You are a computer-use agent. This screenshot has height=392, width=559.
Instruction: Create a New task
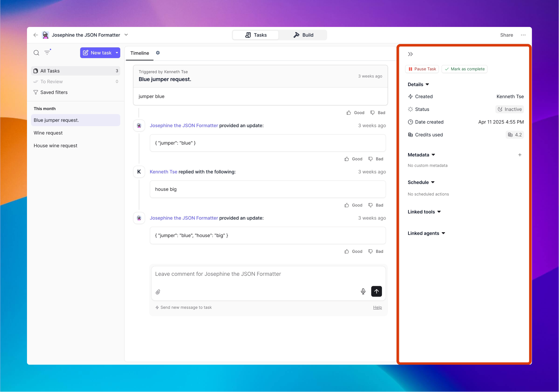click(x=97, y=53)
